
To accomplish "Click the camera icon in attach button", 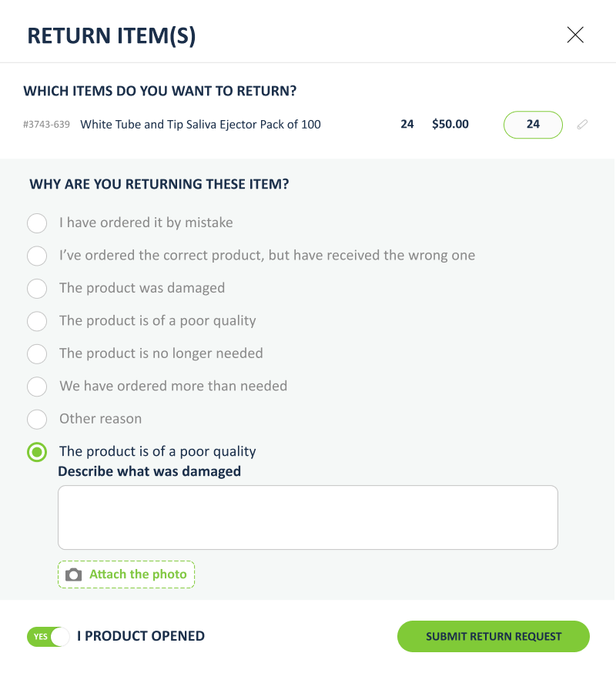I will point(73,574).
